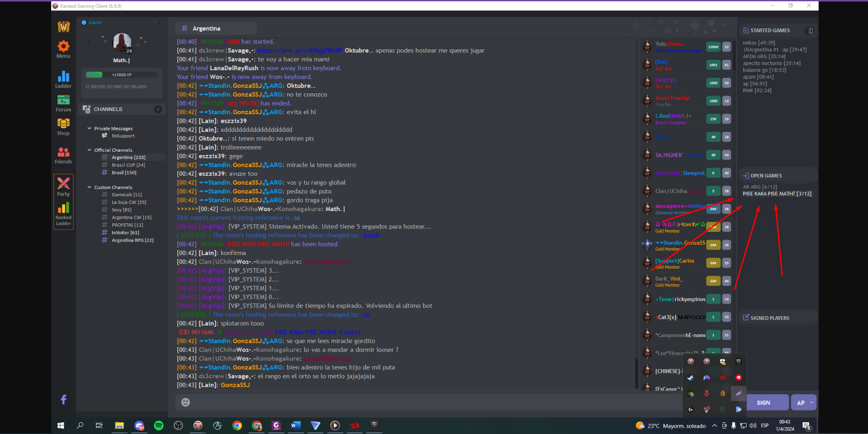The width and height of the screenshot is (868, 434).
Task: Select open game PISE KAKA PISE MATH? [3/12]
Action: pyautogui.click(x=777, y=194)
